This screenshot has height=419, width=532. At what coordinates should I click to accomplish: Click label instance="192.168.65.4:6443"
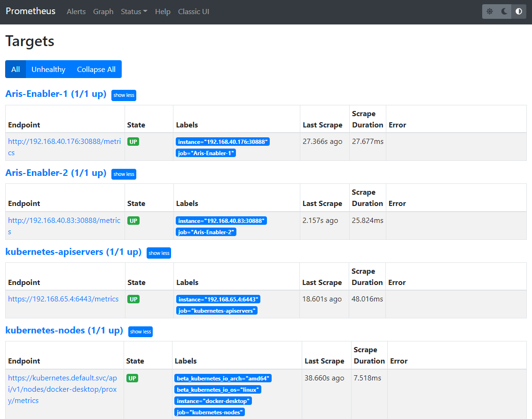(x=218, y=300)
